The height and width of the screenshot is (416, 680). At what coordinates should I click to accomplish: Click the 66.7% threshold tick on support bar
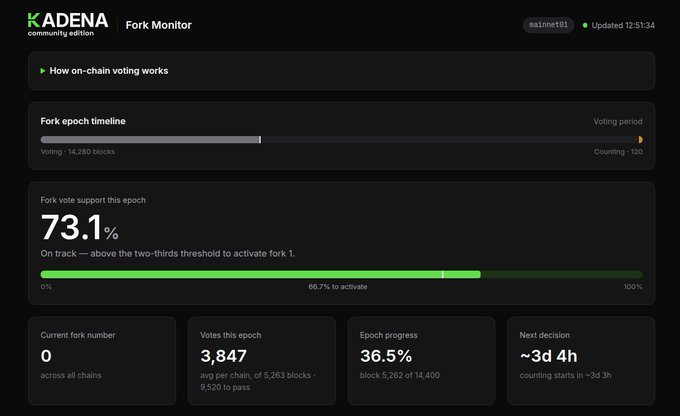442,274
